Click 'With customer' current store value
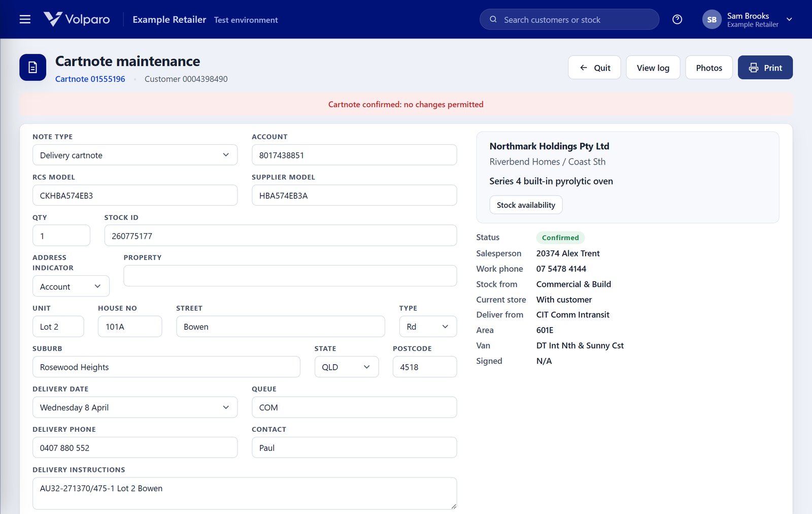This screenshot has height=514, width=812. [564, 300]
